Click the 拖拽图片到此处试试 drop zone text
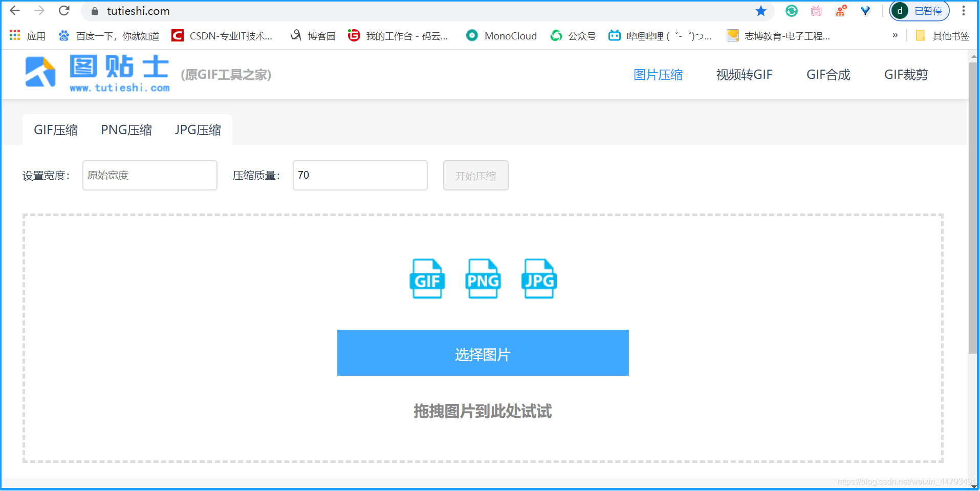980x491 pixels. pyautogui.click(x=483, y=411)
